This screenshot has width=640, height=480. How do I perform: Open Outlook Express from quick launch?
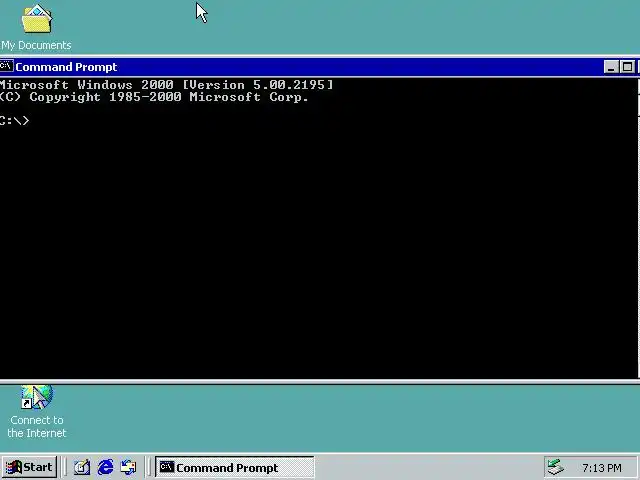(129, 467)
